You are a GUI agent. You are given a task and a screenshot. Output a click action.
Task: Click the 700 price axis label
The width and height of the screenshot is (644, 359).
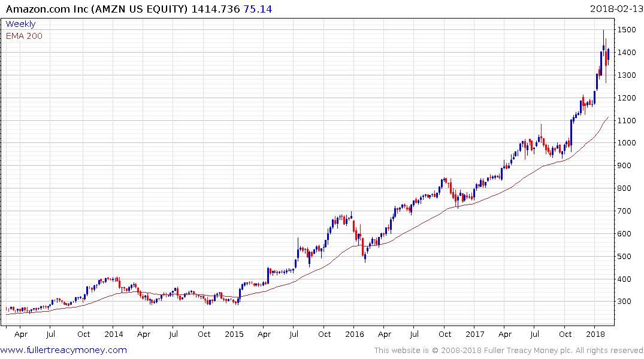tap(625, 211)
